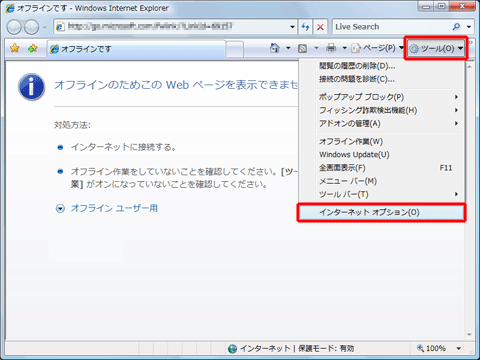Open the search provider dropdown arrow

(469, 27)
